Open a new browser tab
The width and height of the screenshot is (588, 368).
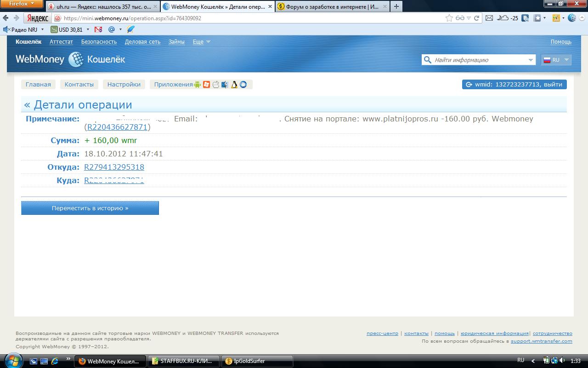pos(396,6)
